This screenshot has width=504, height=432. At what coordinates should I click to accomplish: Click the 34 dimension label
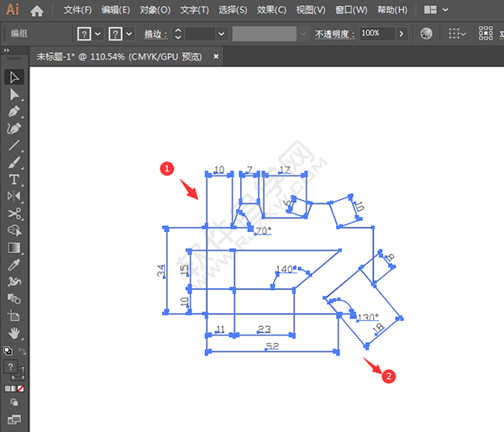click(161, 271)
